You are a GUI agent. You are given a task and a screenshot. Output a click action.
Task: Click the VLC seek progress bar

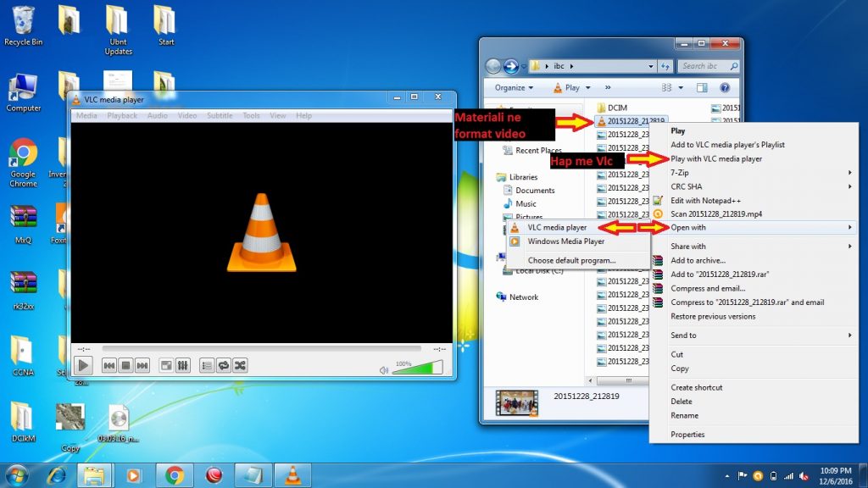click(261, 348)
